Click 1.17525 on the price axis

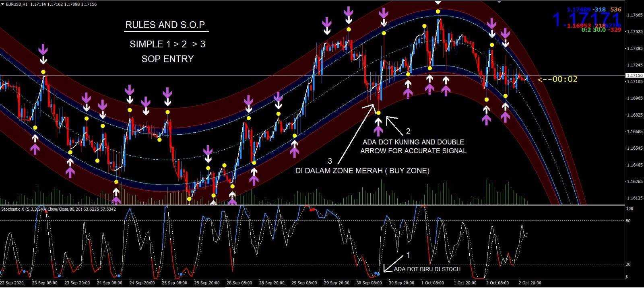[x=635, y=32]
